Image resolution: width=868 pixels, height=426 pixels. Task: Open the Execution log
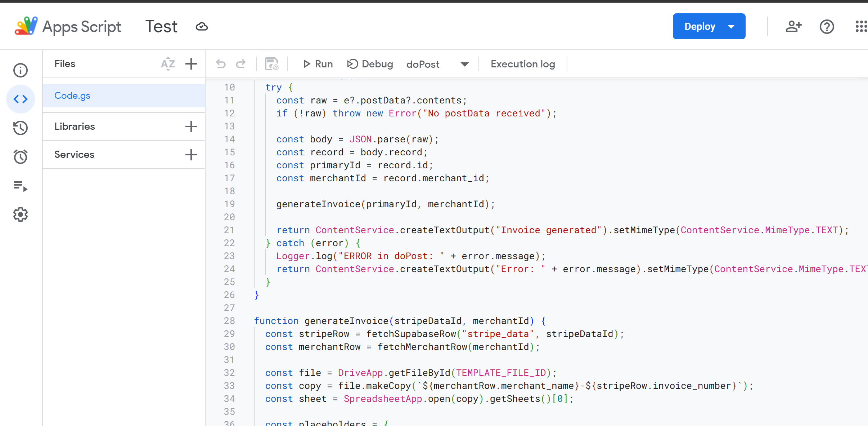[x=523, y=64]
